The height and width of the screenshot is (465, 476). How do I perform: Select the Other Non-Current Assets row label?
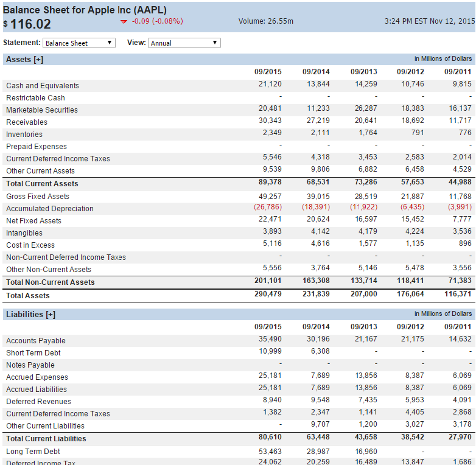[x=49, y=269]
